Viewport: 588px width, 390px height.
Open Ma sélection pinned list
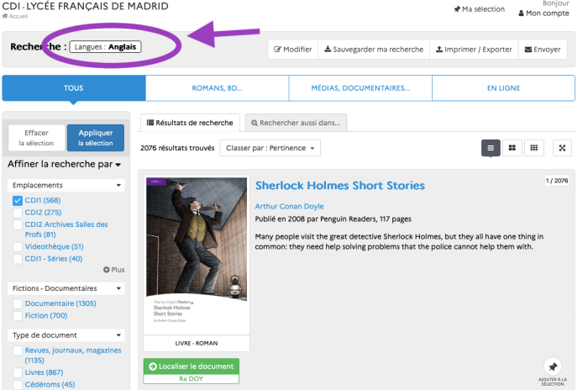click(x=479, y=9)
